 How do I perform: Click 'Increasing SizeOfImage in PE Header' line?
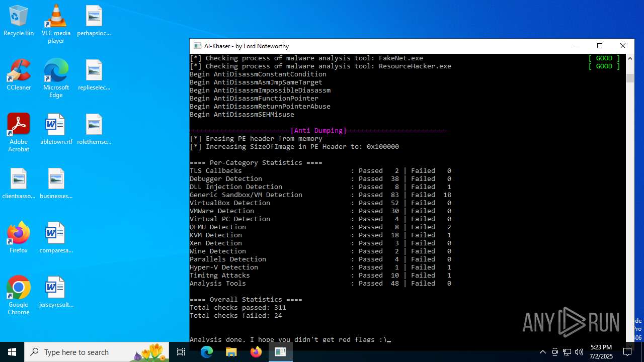click(x=294, y=147)
